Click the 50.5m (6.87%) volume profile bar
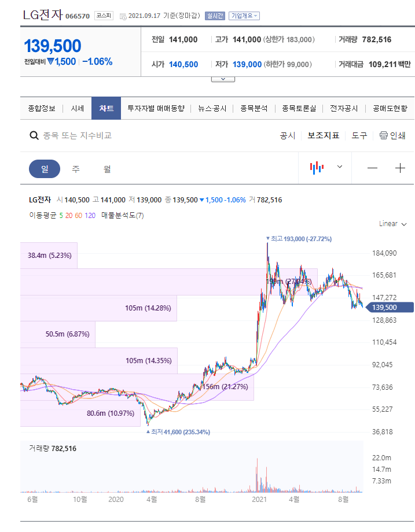415x532 pixels. 58,334
